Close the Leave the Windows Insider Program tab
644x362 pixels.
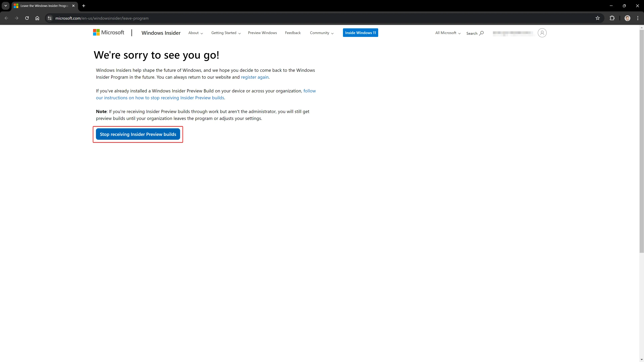(x=73, y=6)
